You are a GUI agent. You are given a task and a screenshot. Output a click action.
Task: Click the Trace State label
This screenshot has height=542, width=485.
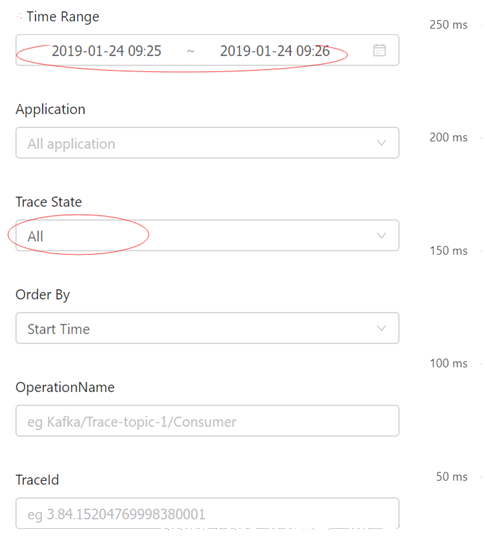tap(49, 202)
